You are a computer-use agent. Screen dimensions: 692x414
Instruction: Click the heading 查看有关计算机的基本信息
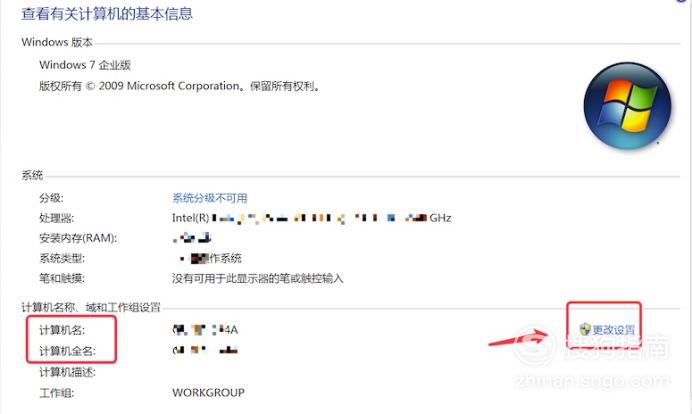107,14
